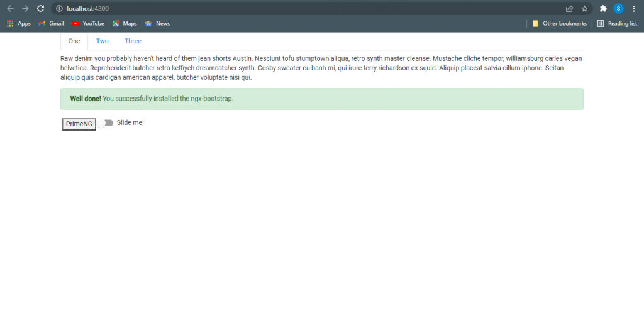Switch to the Two tab
The width and height of the screenshot is (644, 326).
coord(103,41)
